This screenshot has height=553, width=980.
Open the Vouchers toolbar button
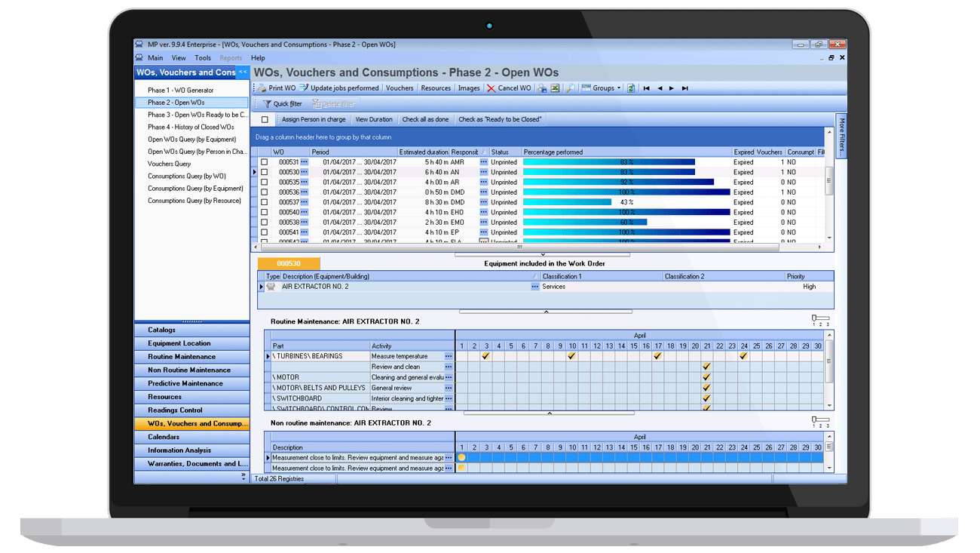coord(400,88)
